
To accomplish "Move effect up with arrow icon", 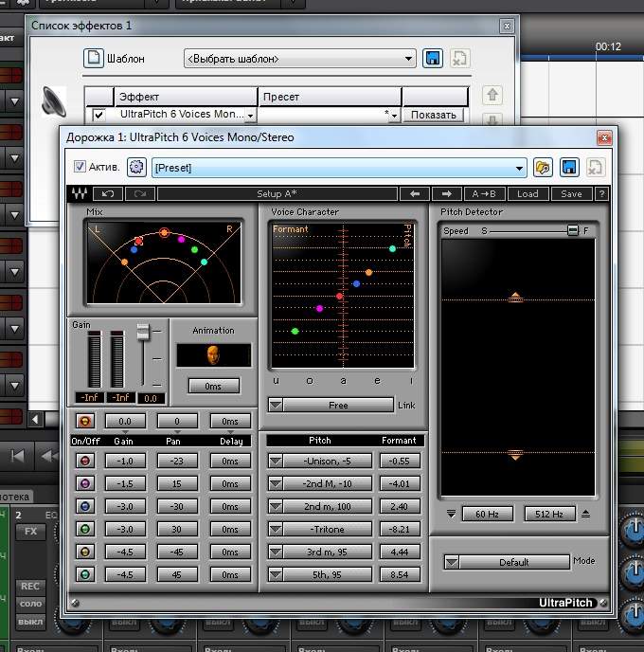I will coord(492,95).
